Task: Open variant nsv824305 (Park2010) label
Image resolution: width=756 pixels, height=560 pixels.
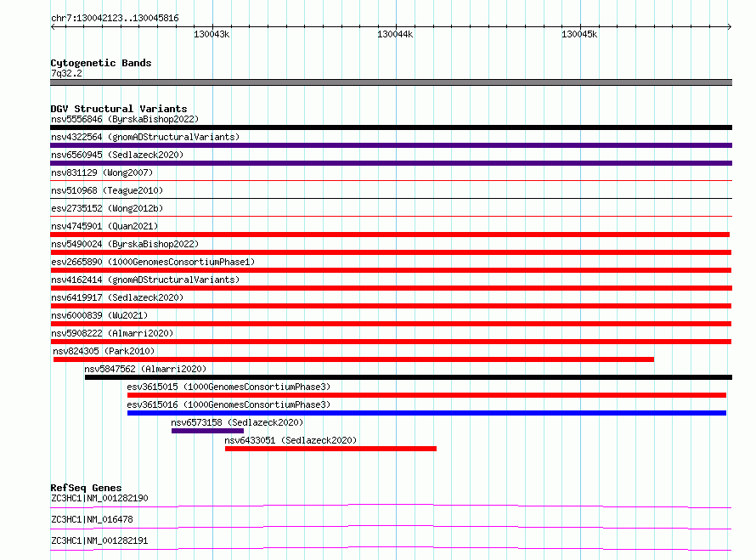Action: coord(104,351)
